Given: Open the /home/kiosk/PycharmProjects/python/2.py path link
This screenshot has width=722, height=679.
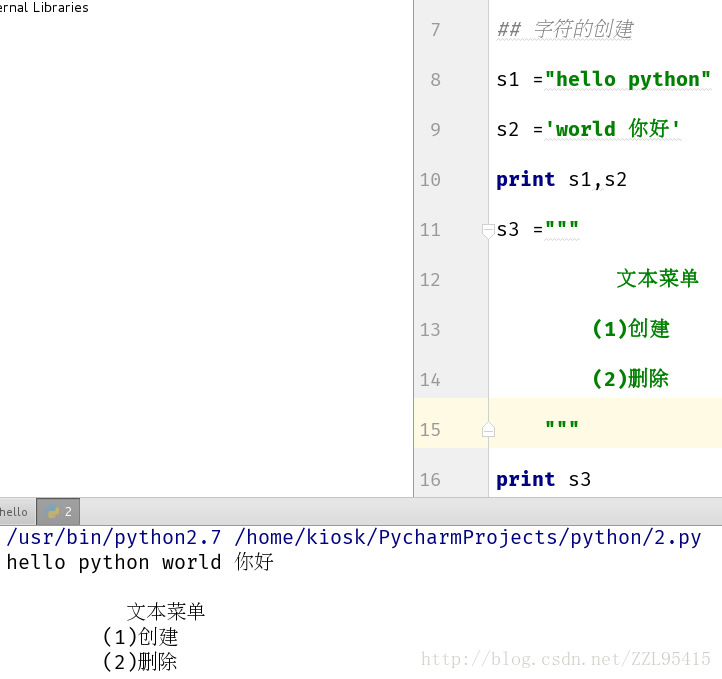Looking at the screenshot, I should pyautogui.click(x=467, y=538).
